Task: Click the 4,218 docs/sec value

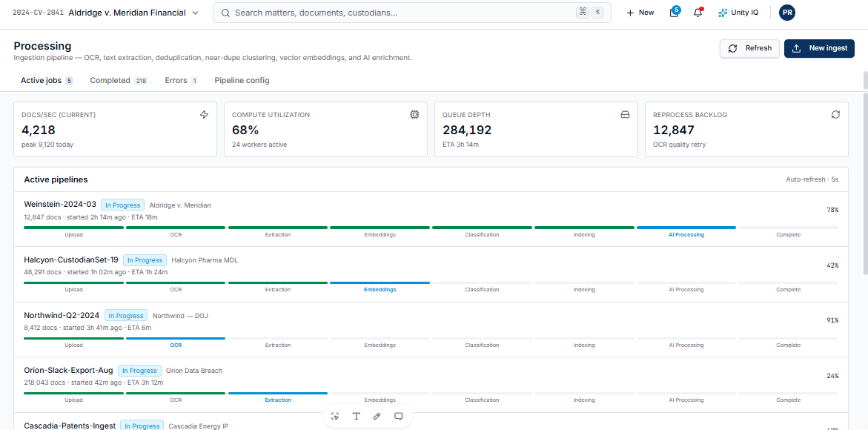Action: pos(39,130)
